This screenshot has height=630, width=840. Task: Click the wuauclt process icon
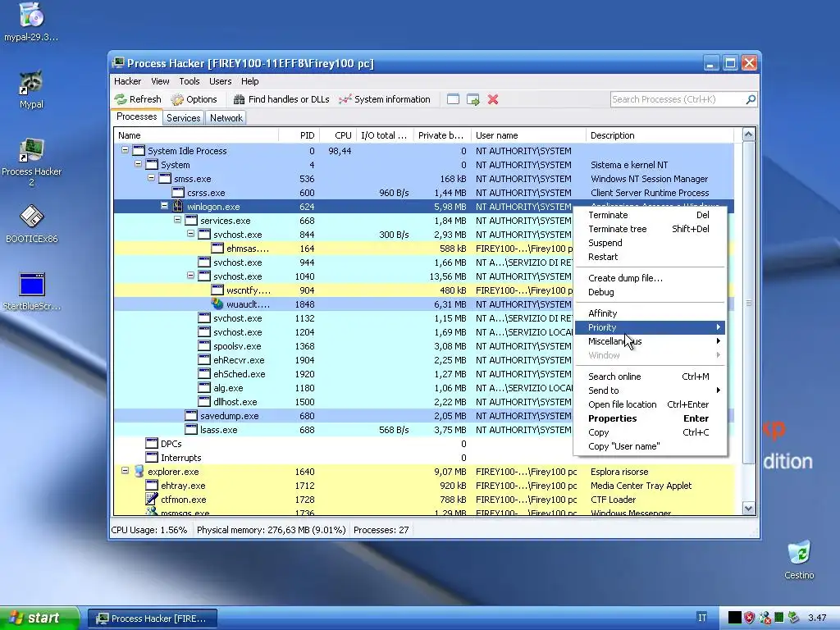(x=217, y=304)
